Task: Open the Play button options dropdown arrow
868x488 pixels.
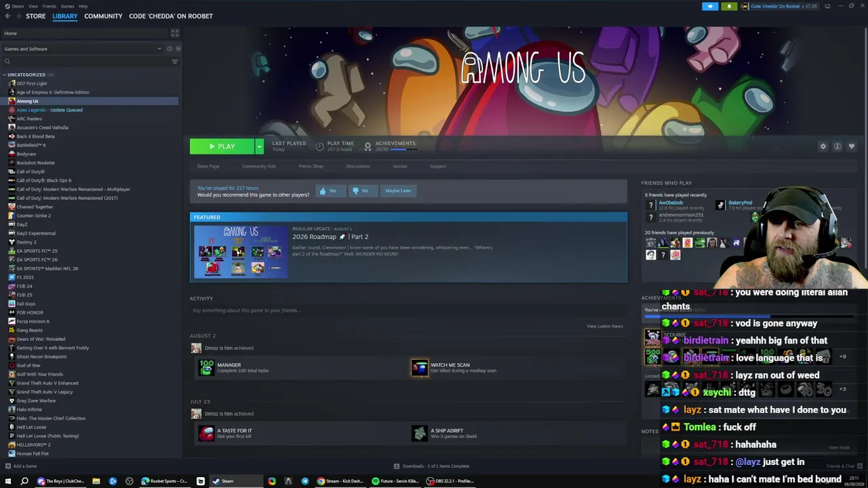Action: click(x=259, y=146)
